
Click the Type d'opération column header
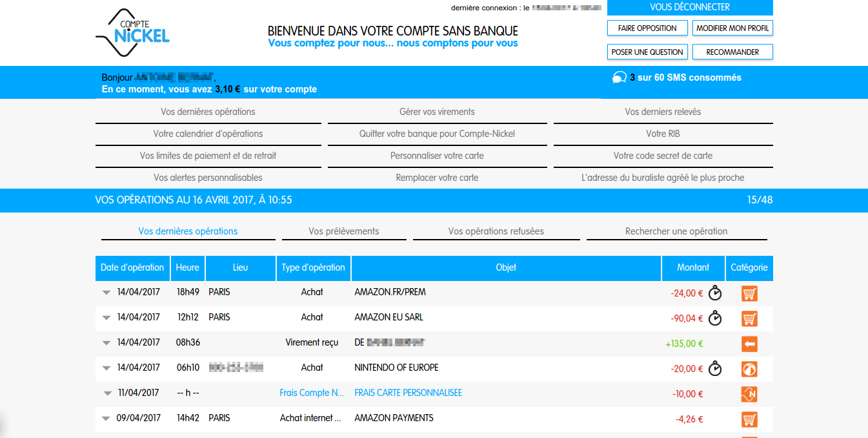[x=314, y=267]
